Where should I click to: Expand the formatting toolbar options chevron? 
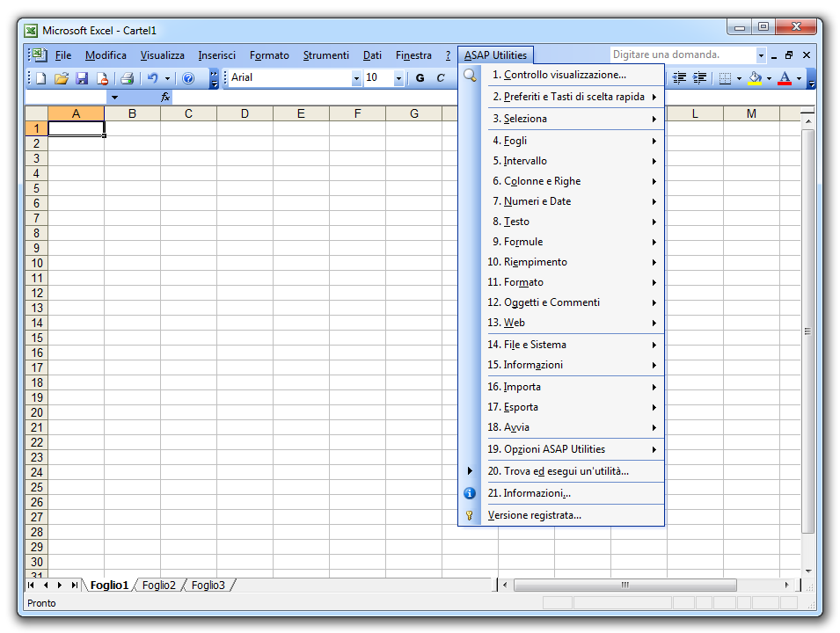tap(811, 79)
